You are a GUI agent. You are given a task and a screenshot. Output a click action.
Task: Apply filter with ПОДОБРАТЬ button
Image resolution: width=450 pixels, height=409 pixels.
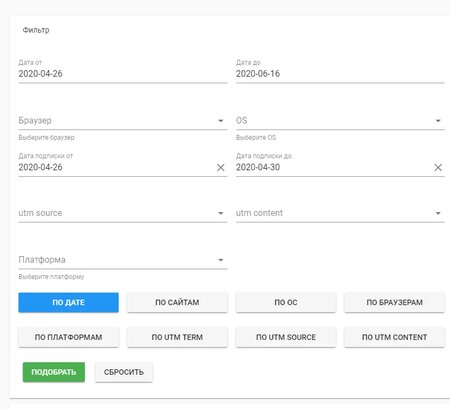click(54, 372)
